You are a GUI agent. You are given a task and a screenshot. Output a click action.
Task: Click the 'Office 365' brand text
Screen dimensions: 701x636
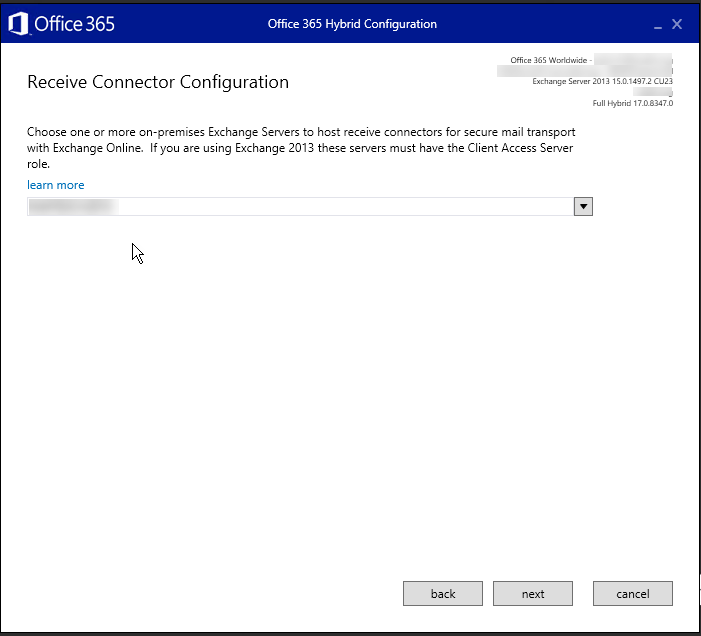point(74,24)
